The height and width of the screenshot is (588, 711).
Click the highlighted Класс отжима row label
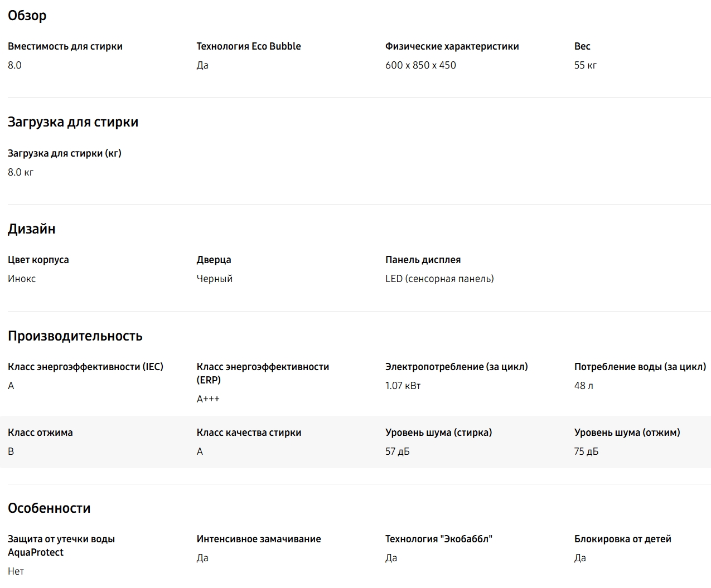coord(40,433)
